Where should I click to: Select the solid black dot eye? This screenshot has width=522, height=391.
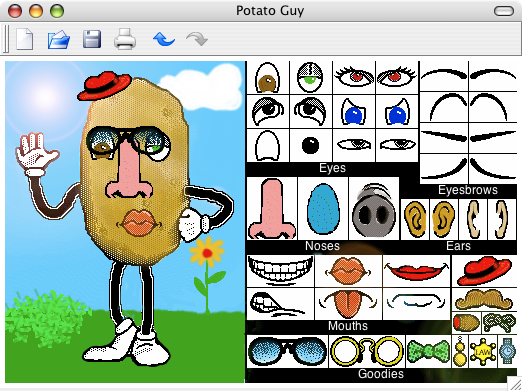pyautogui.click(x=310, y=145)
